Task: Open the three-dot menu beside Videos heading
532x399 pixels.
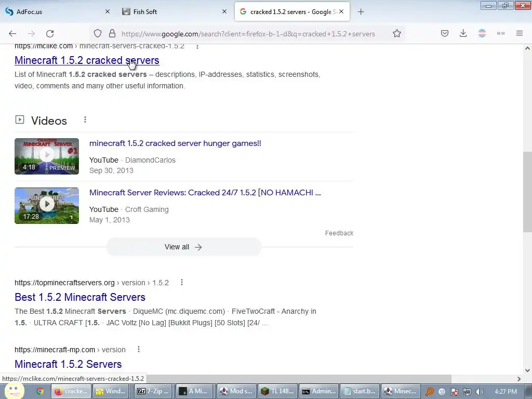Action: [85, 120]
